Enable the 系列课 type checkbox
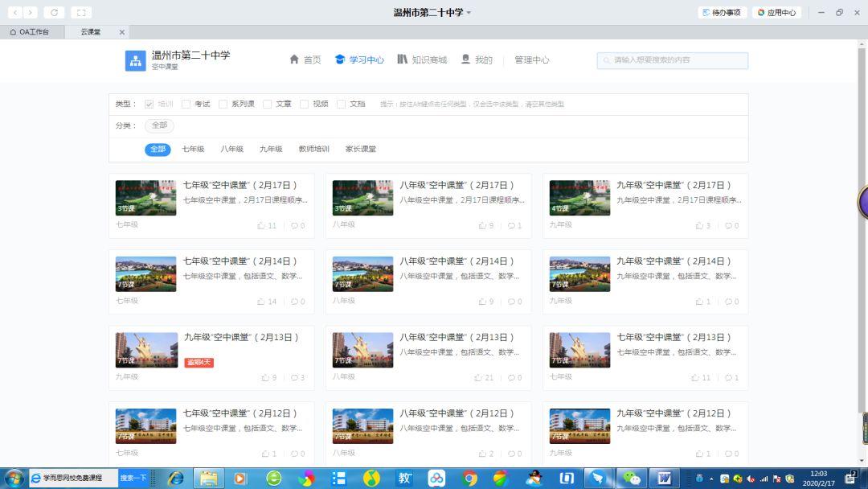This screenshot has width=868, height=489. (223, 104)
